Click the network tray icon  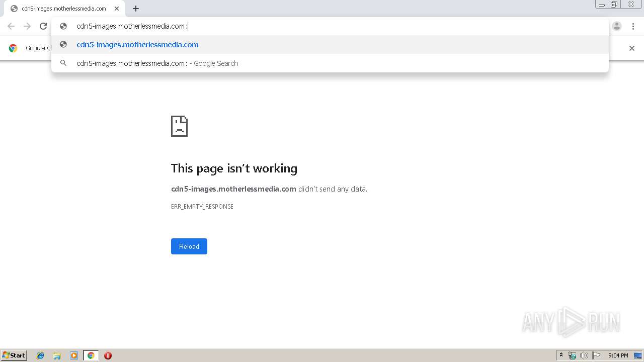tap(572, 355)
